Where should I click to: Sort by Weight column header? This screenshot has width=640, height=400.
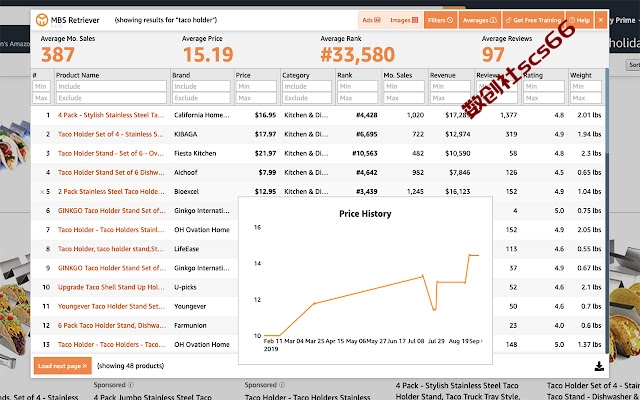click(x=581, y=75)
